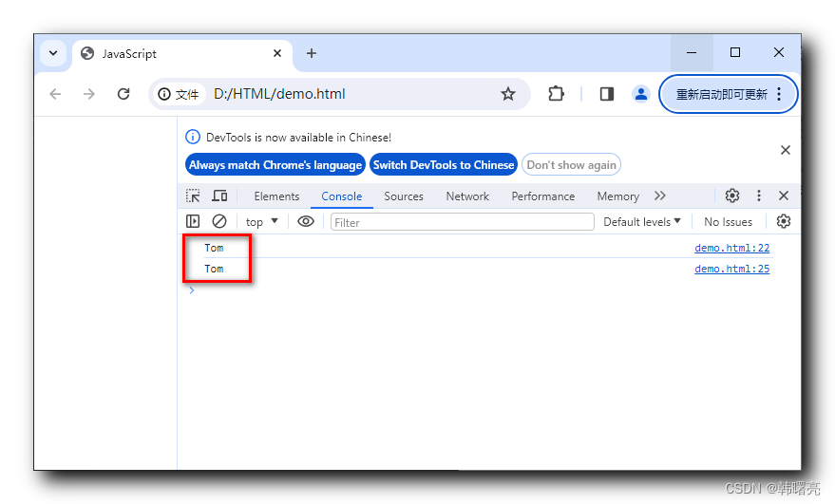Maximize the Chrome window

click(735, 53)
